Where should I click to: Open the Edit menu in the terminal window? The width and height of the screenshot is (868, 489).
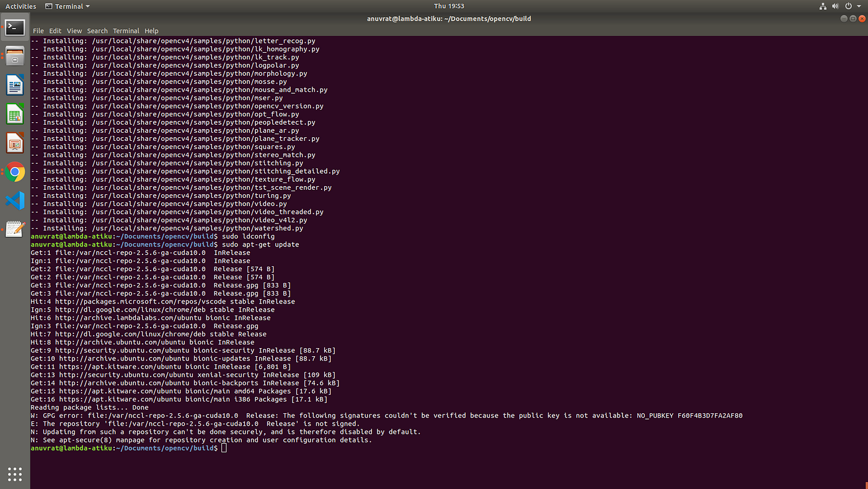(x=55, y=30)
